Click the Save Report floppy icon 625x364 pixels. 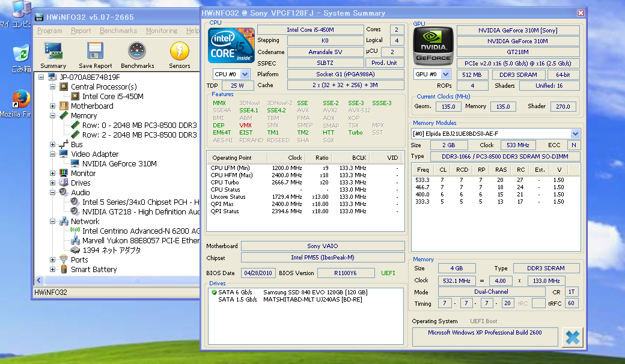pyautogui.click(x=96, y=52)
